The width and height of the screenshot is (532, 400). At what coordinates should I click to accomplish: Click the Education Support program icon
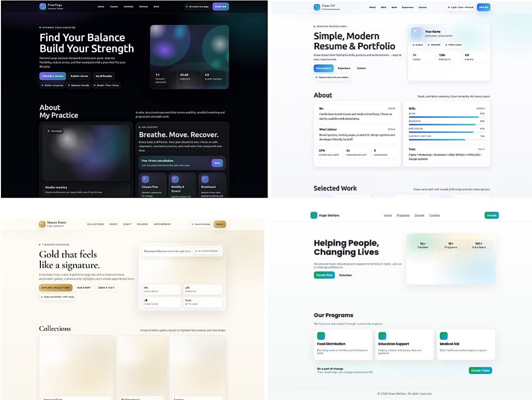pyautogui.click(x=382, y=336)
